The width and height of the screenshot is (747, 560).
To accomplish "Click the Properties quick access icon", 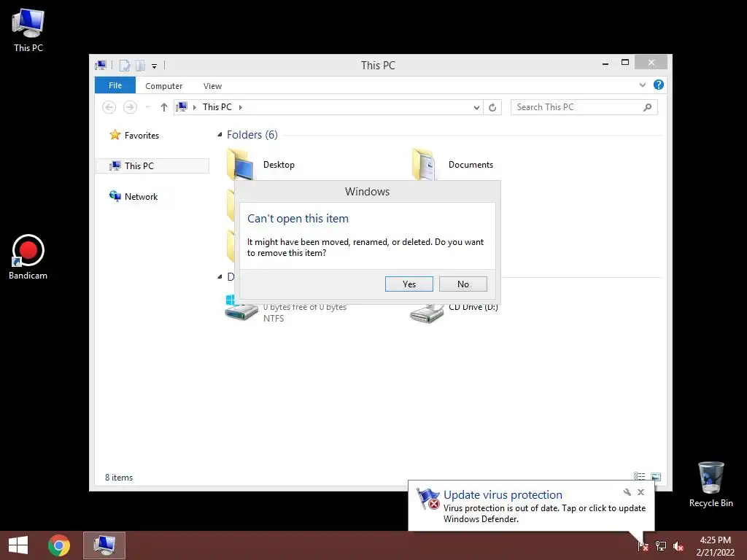I will click(125, 65).
